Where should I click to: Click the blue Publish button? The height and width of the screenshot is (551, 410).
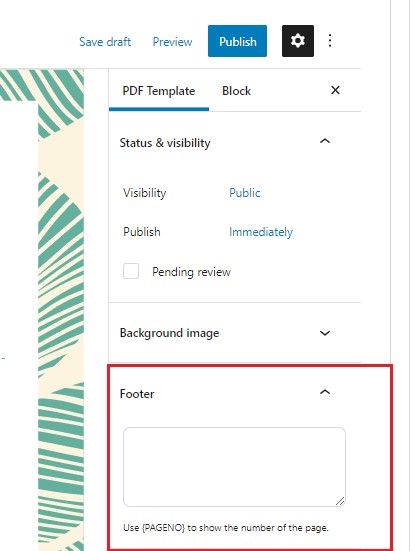[237, 41]
